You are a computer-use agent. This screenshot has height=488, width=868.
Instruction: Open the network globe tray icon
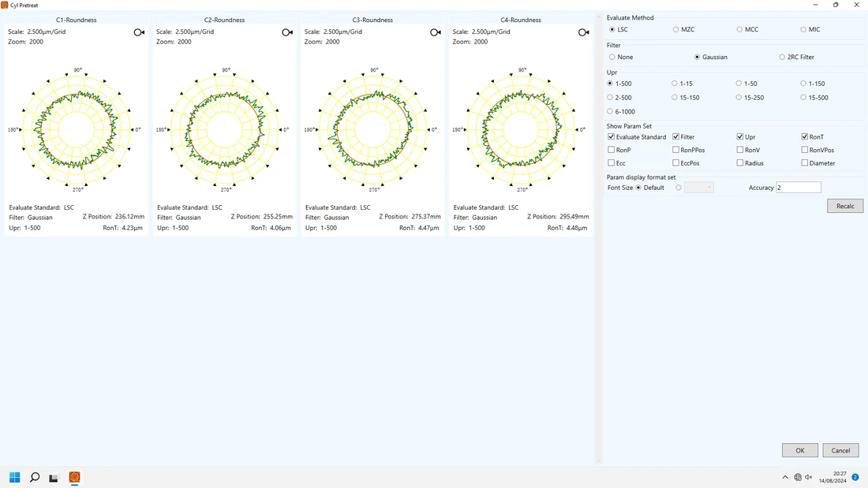[x=798, y=477]
